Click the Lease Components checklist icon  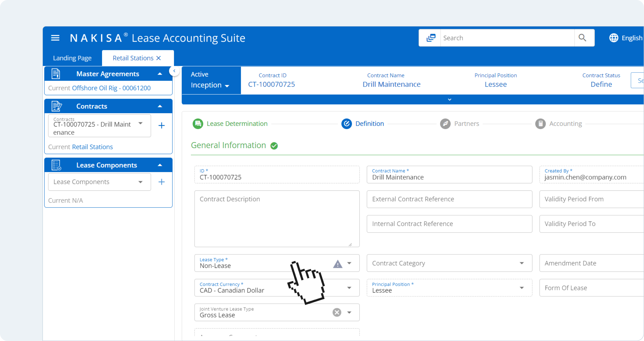(56, 165)
